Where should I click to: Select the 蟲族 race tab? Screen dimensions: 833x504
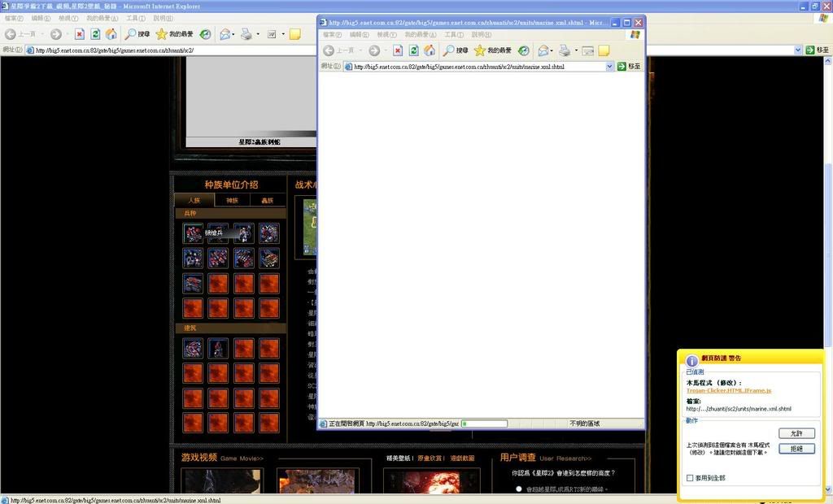(267, 200)
